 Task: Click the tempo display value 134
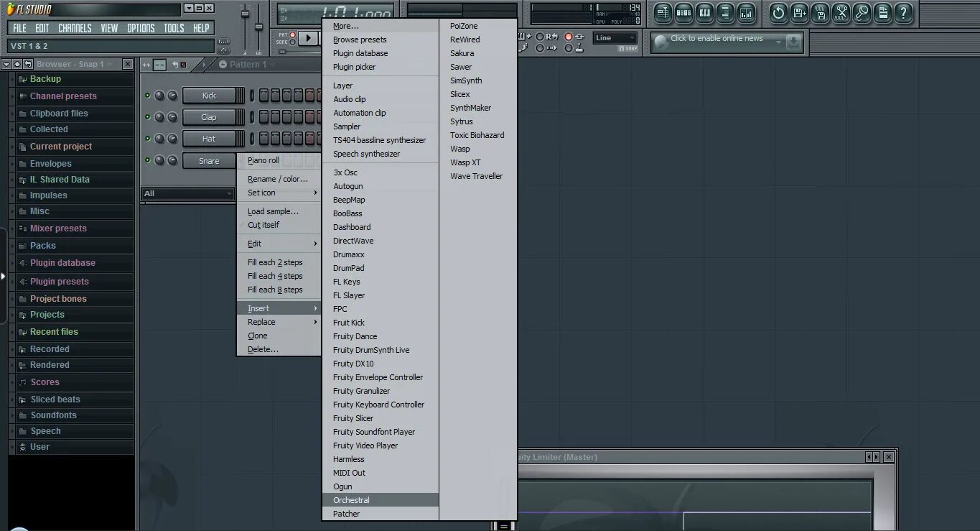[634, 7]
